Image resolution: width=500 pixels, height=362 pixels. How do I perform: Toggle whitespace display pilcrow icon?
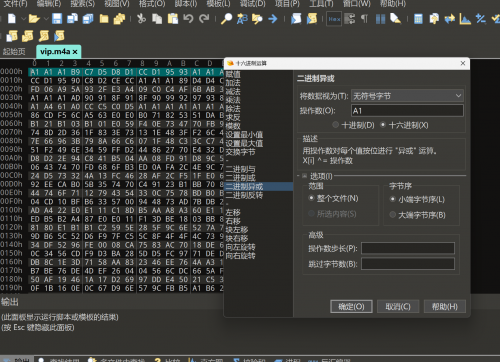(364, 19)
